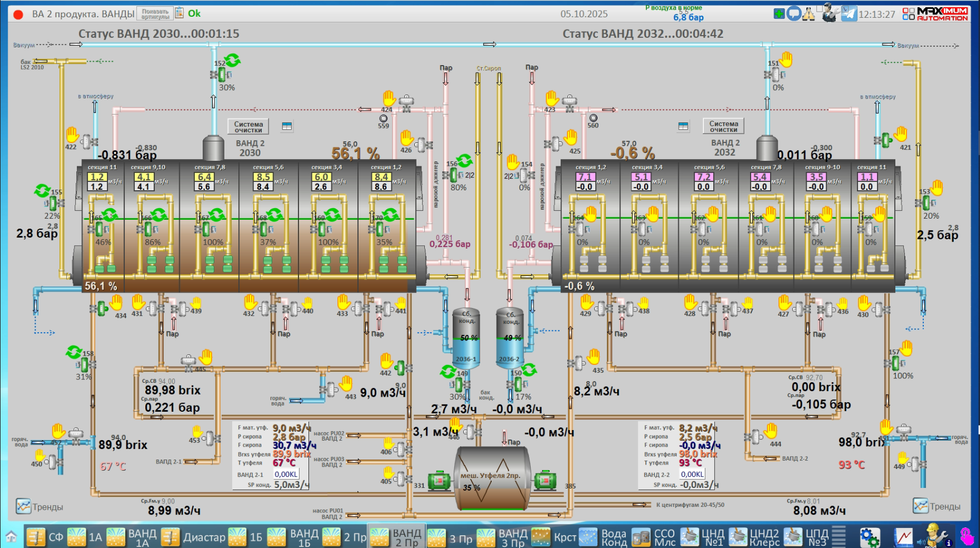The width and height of the screenshot is (980, 548).
Task: Click the Показать артикулы button
Action: 155,14
